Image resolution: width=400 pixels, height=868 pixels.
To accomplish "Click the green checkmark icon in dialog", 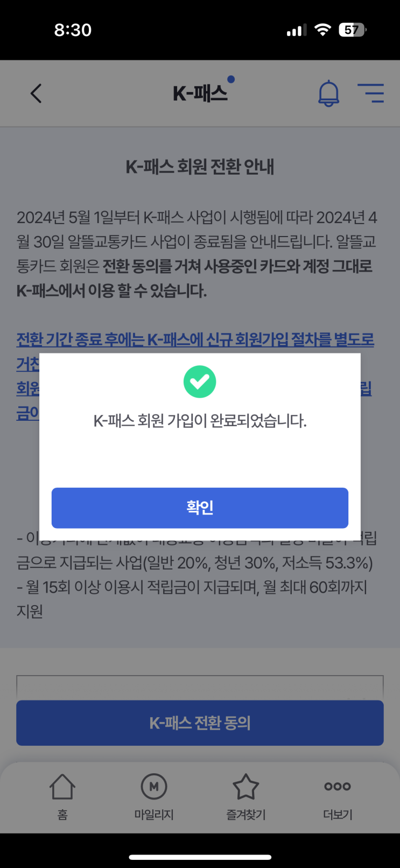I will click(200, 381).
